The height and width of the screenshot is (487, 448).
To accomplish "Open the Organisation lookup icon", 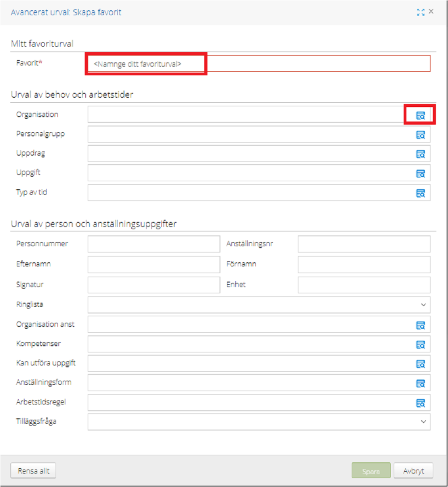I will (x=420, y=116).
